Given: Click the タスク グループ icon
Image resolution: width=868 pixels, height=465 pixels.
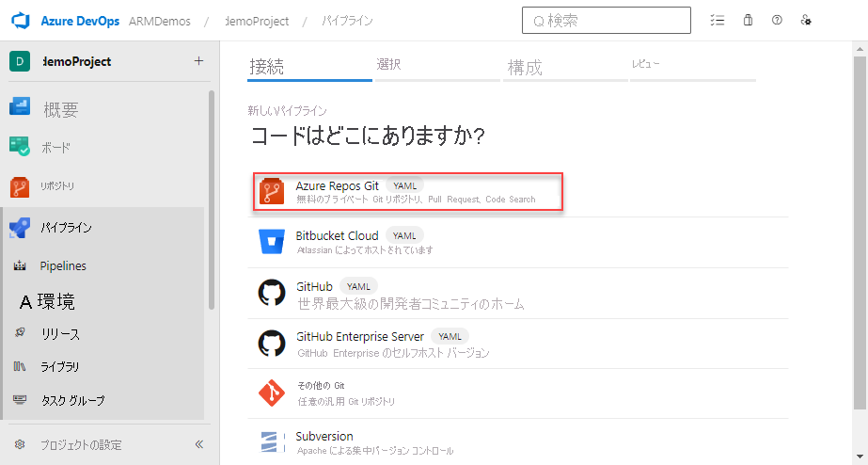Looking at the screenshot, I should pyautogui.click(x=20, y=400).
